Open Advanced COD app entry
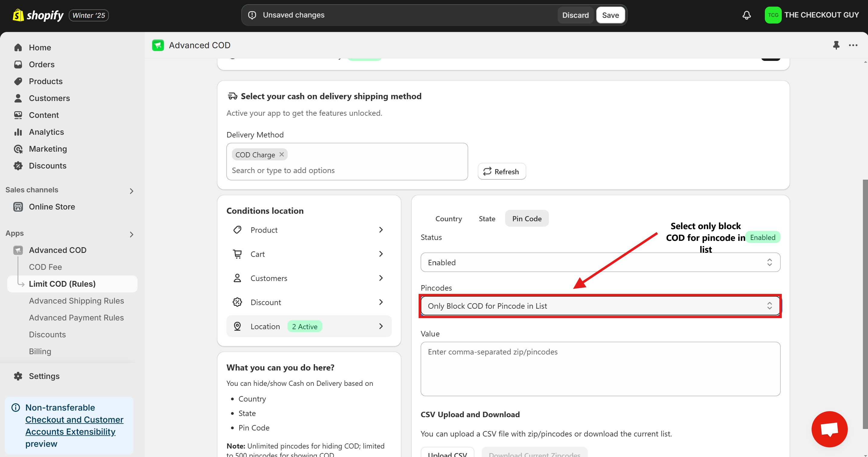The height and width of the screenshot is (457, 868). coord(58,250)
